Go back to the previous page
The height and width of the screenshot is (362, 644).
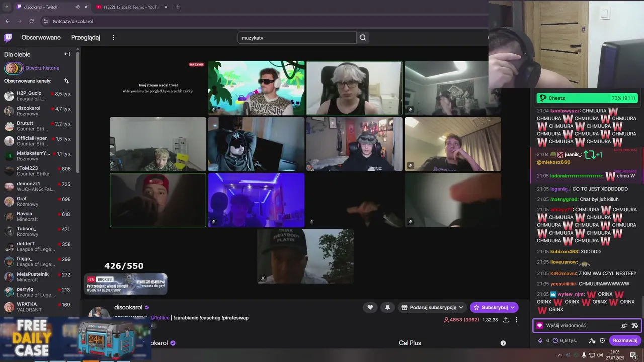(x=7, y=21)
